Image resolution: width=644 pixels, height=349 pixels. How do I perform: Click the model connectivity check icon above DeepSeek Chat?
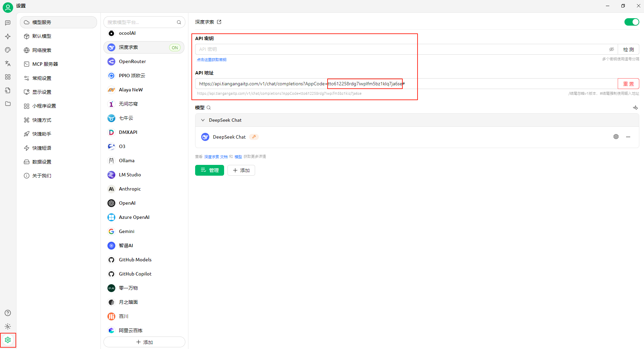coord(636,107)
